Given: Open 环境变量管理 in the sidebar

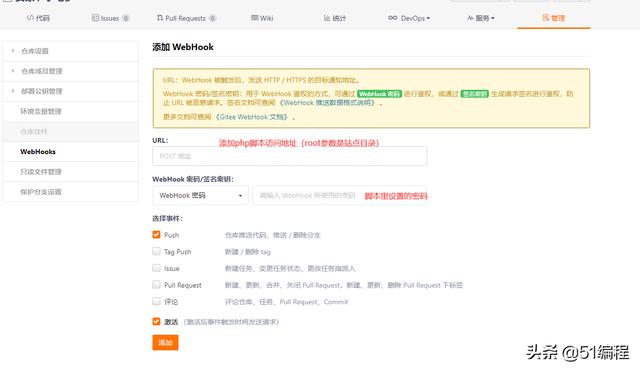Looking at the screenshot, I should (70, 111).
